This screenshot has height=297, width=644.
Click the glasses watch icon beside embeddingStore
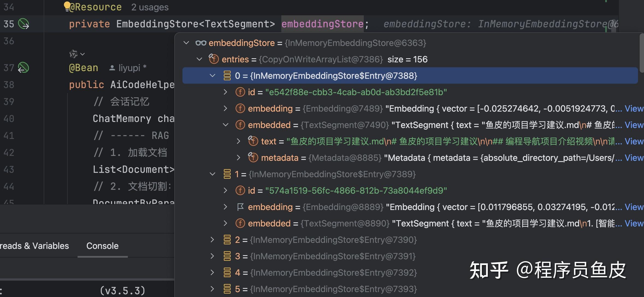click(x=201, y=43)
